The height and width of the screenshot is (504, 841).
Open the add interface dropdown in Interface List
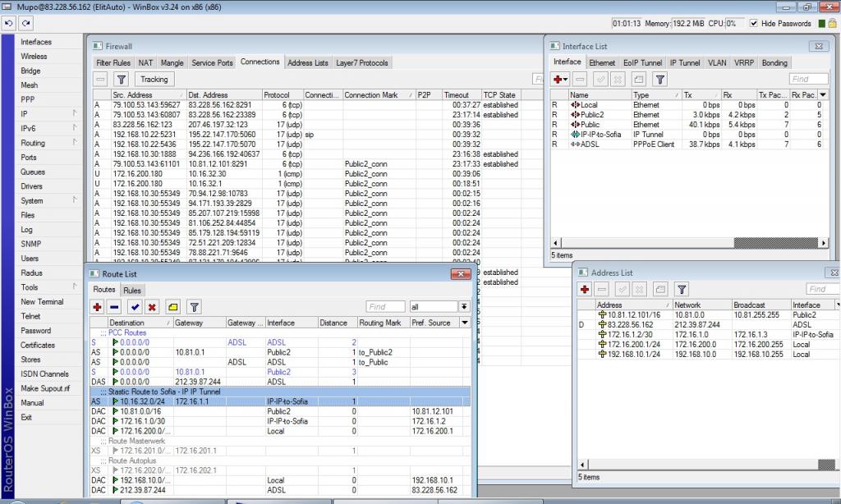click(562, 79)
